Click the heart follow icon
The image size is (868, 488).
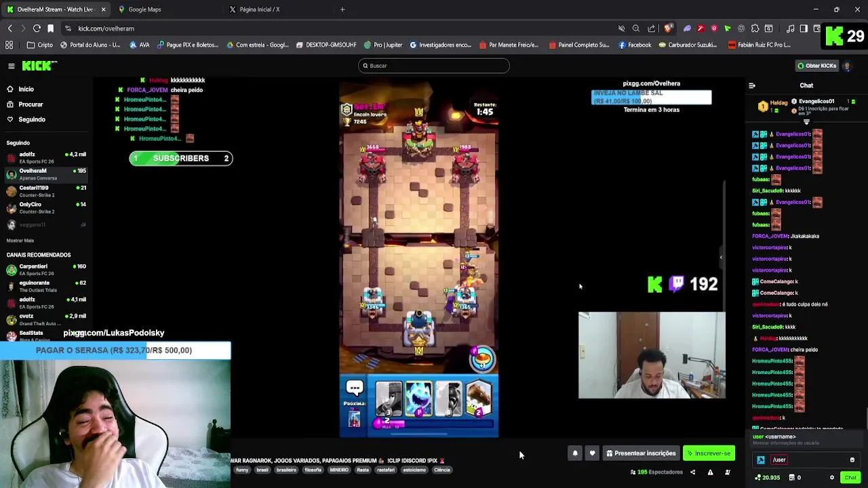pos(592,453)
